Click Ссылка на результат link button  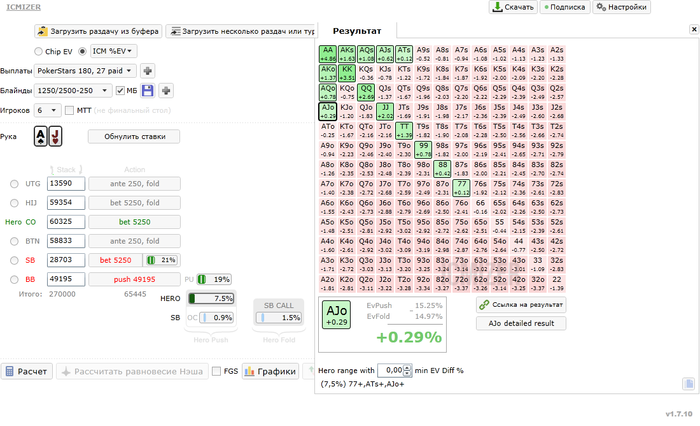click(x=521, y=305)
